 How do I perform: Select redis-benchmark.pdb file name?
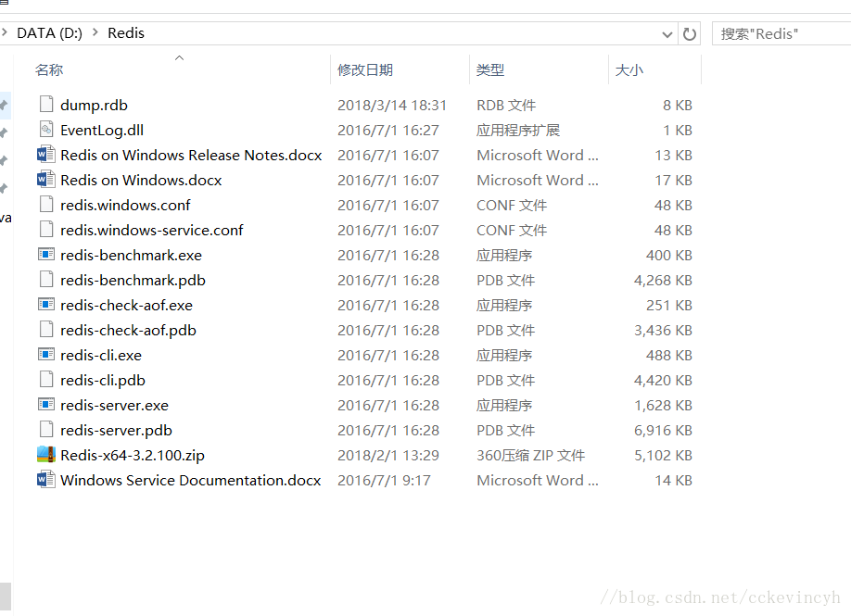click(x=133, y=280)
